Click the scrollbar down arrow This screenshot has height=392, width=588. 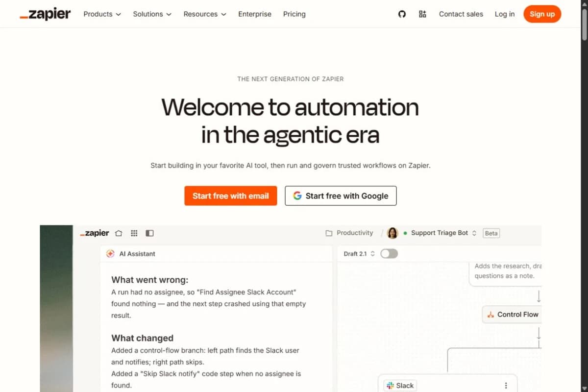click(584, 389)
